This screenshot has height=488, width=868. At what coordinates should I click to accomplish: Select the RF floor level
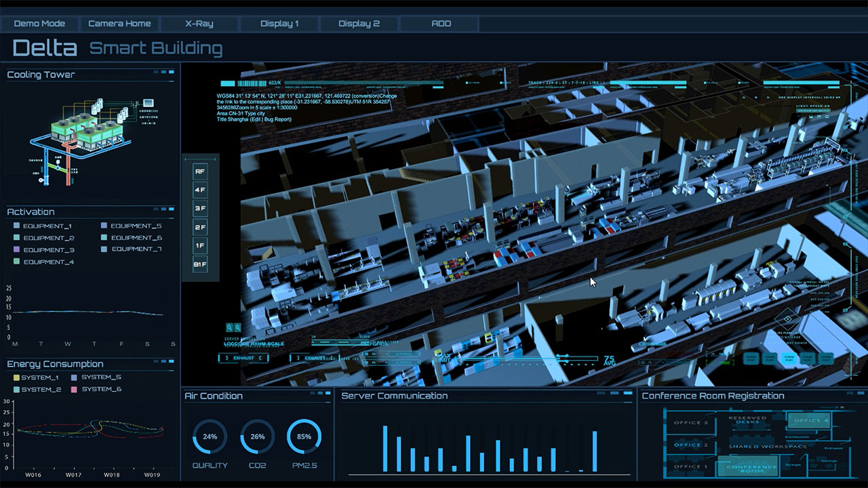[200, 172]
